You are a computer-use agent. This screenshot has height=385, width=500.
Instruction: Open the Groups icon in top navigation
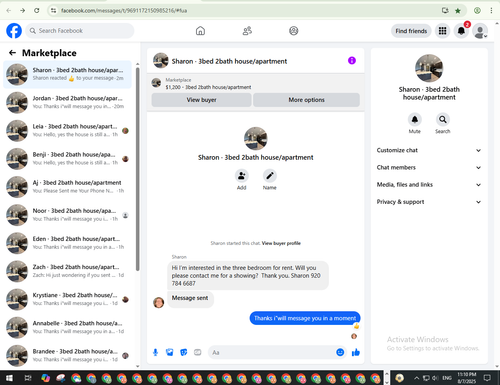pyautogui.click(x=294, y=31)
